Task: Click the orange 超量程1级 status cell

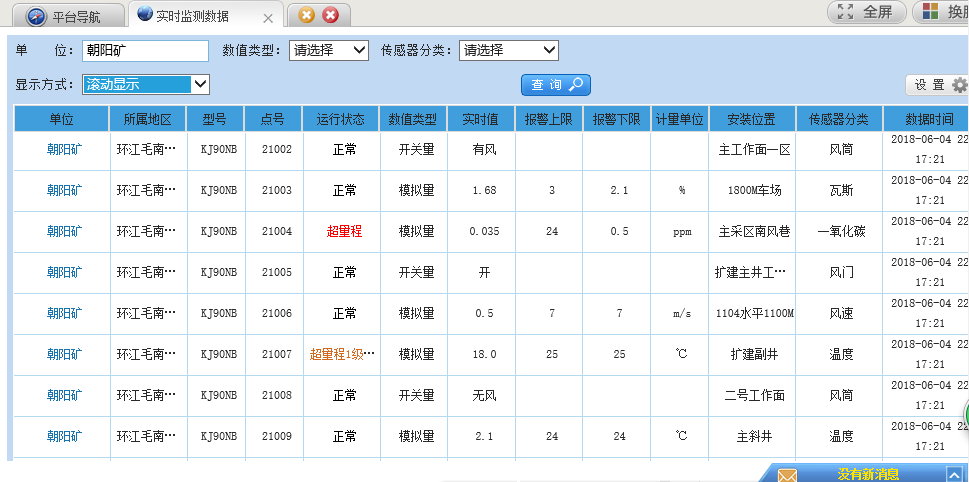Action: point(342,354)
